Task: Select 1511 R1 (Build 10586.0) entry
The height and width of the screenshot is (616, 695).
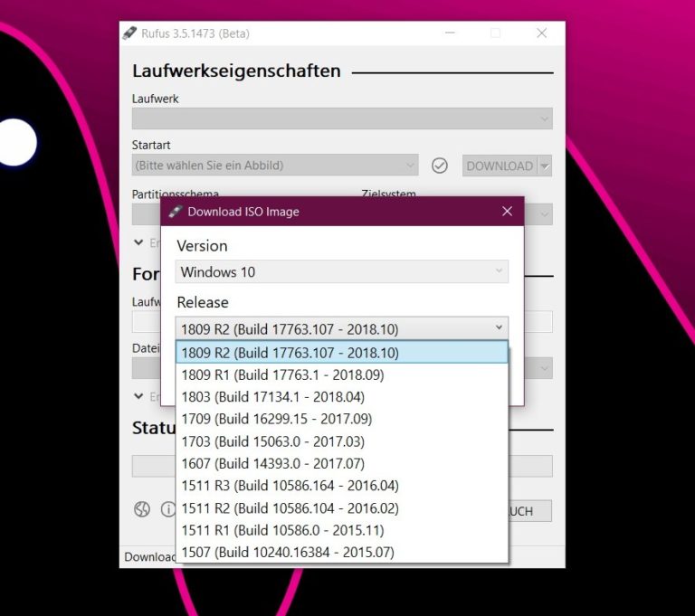Action: 342,530
